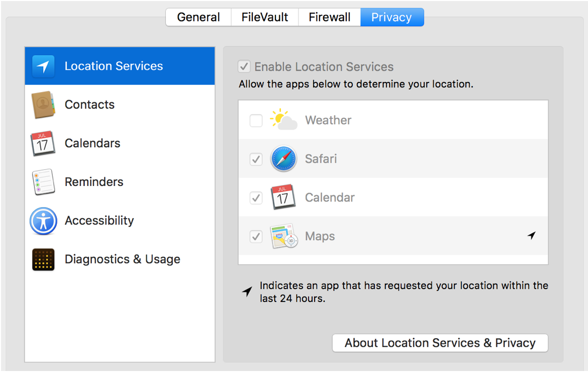This screenshot has height=372, width=588.
Task: Select Diagnostics & Usage label in the sidebar
Action: coord(122,259)
